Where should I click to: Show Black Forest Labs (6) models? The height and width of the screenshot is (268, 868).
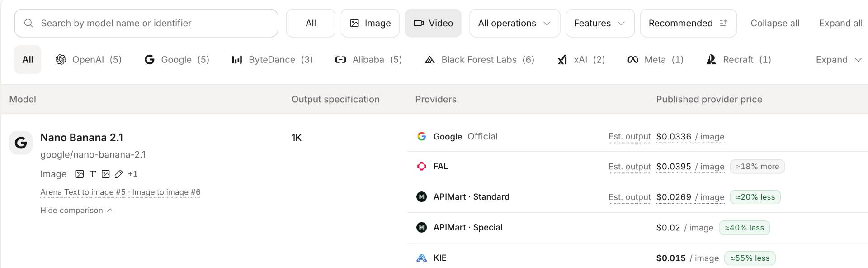click(480, 60)
